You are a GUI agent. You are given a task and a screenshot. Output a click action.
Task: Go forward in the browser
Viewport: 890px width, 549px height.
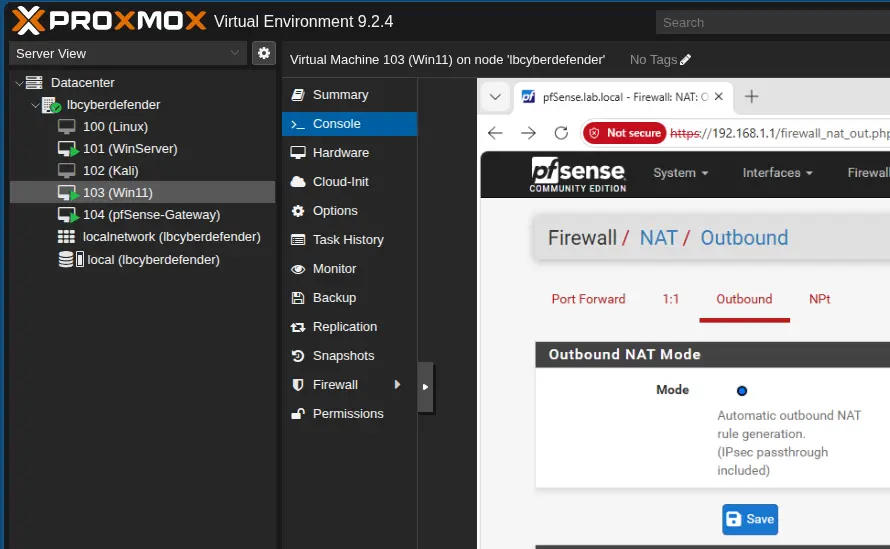click(x=528, y=133)
